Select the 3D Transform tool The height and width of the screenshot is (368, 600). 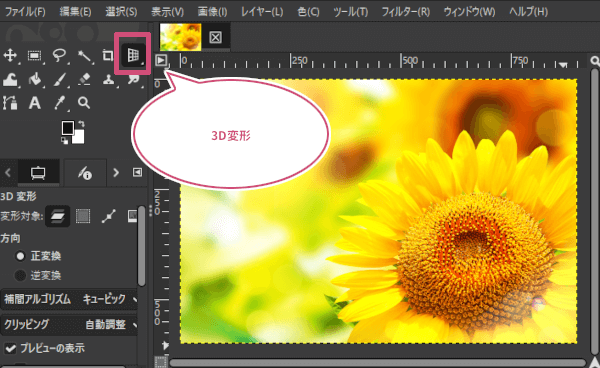point(133,56)
